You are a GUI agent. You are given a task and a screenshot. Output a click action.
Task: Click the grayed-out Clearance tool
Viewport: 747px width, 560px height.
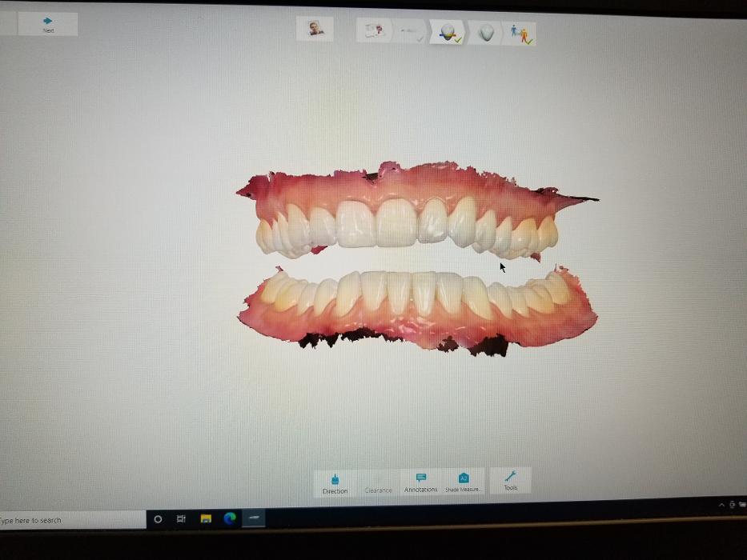pos(377,483)
